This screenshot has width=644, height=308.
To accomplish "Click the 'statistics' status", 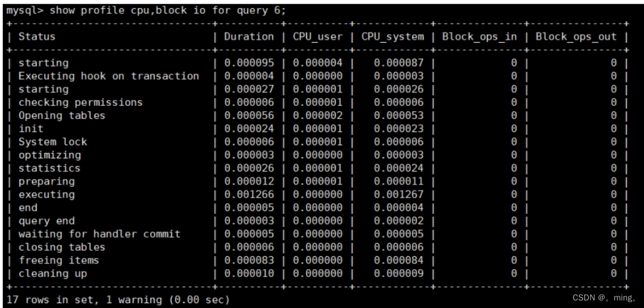I will pyautogui.click(x=49, y=168).
